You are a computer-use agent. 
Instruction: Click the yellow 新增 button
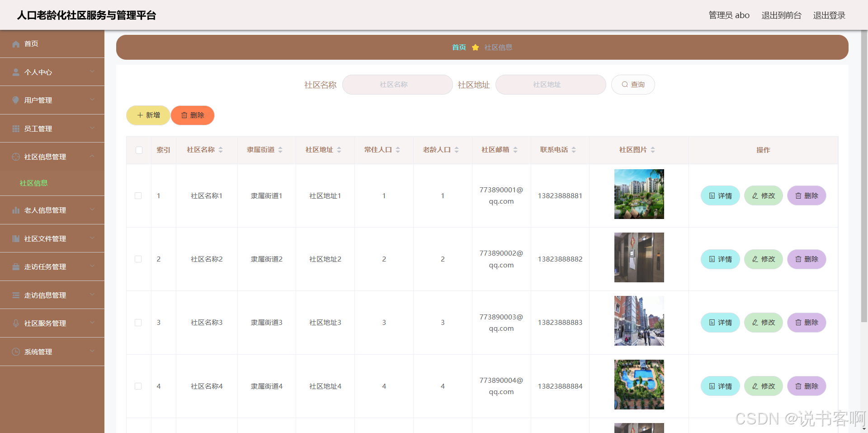(x=148, y=115)
